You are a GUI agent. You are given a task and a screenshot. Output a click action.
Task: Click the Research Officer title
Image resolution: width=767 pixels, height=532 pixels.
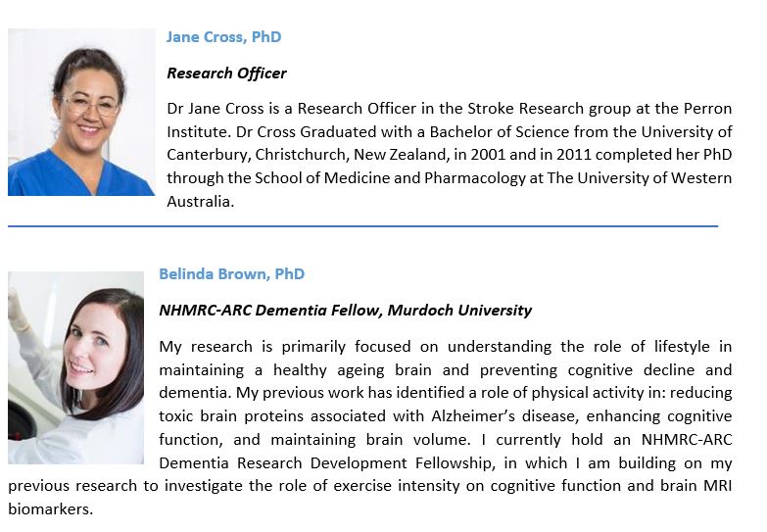pos(226,73)
